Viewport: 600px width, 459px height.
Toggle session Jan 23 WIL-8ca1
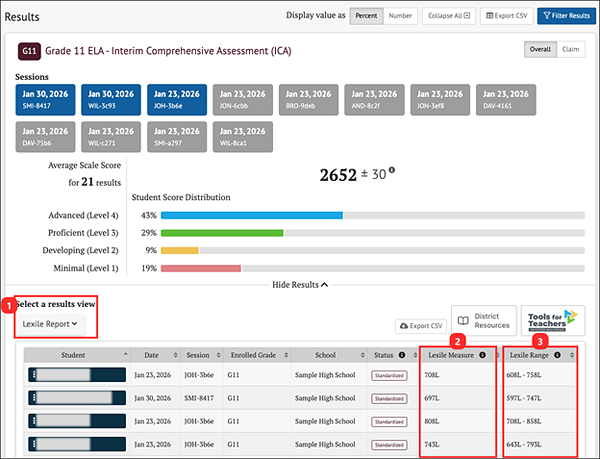243,137
